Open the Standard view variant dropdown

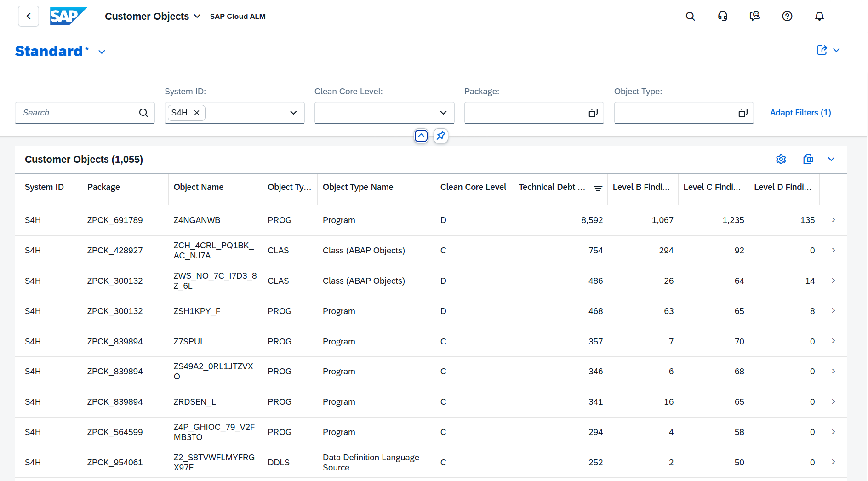tap(102, 52)
